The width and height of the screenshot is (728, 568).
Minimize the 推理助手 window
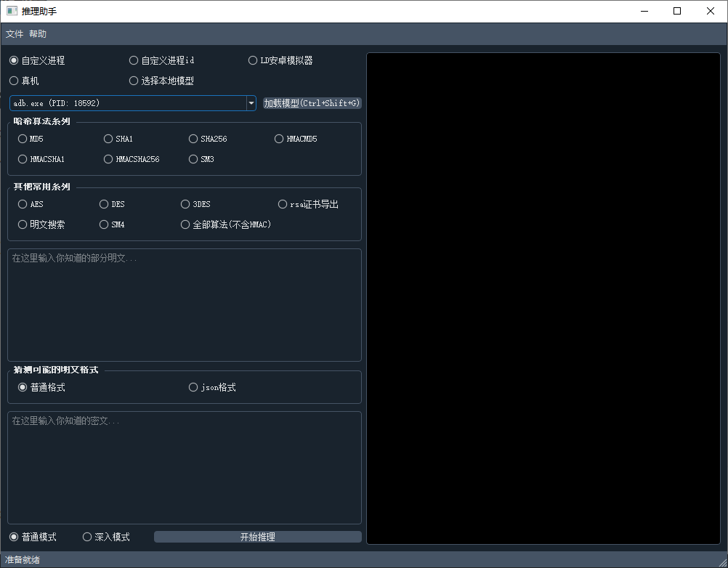coord(644,11)
